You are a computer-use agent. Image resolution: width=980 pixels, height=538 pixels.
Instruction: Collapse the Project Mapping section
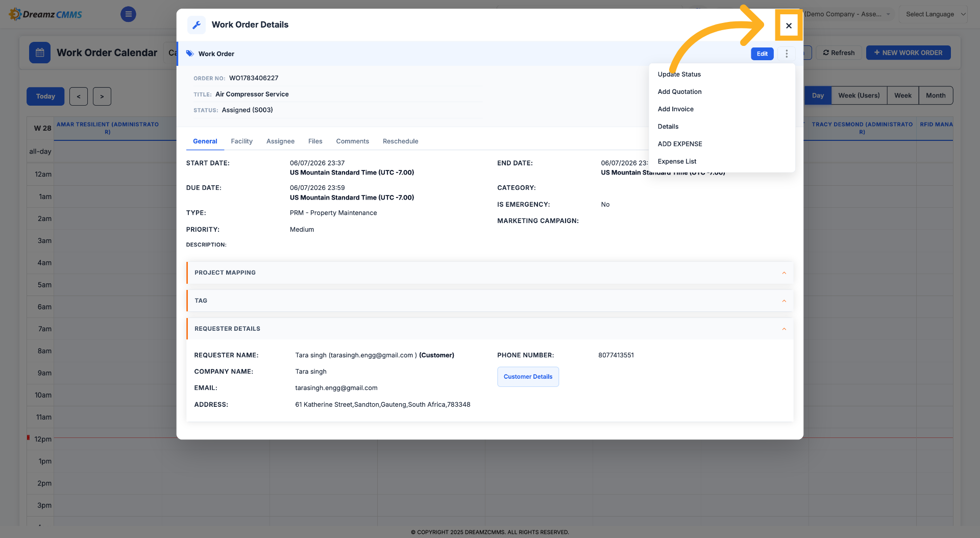pos(784,273)
